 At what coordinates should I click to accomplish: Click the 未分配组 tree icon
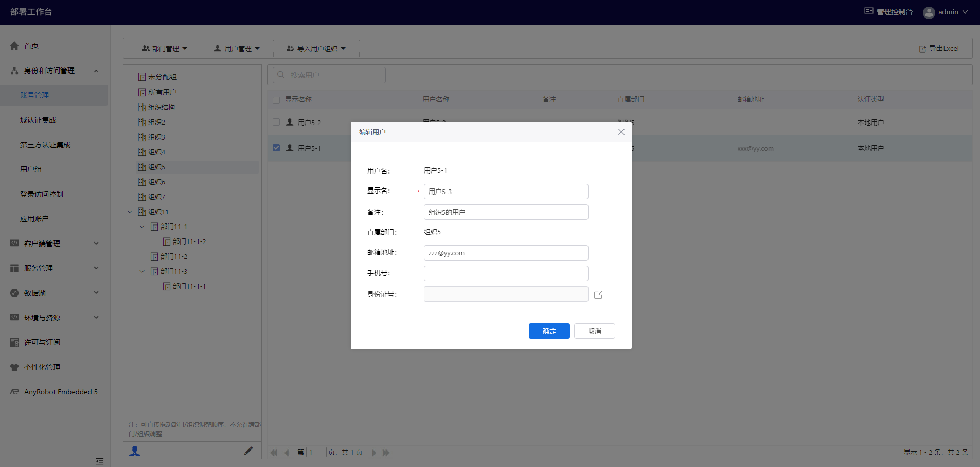(x=142, y=77)
